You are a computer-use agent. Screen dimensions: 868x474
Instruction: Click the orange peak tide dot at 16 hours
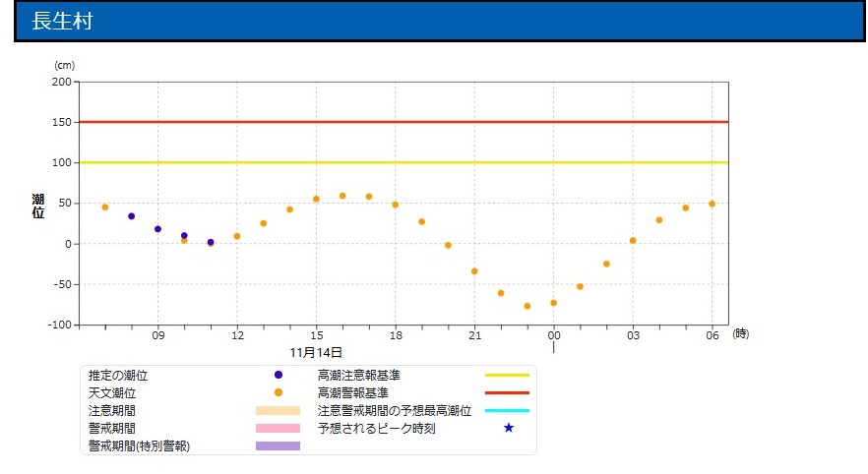point(342,196)
